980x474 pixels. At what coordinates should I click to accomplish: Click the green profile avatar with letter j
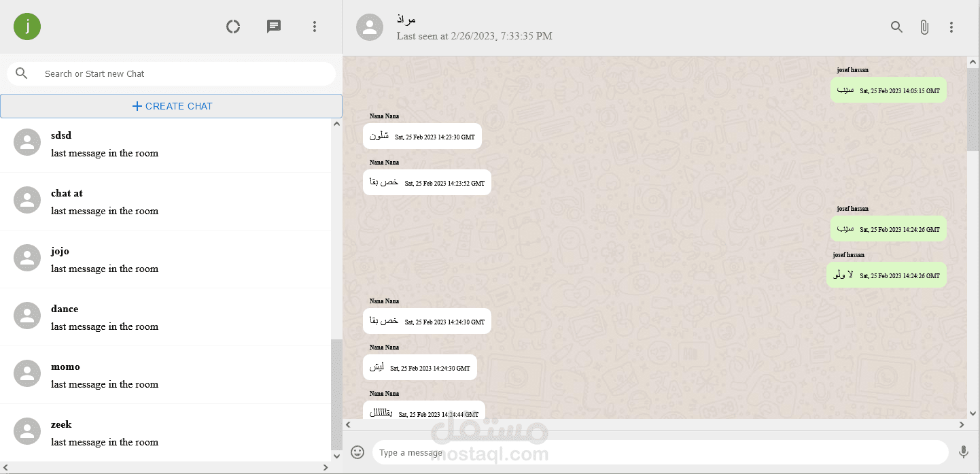pyautogui.click(x=27, y=26)
